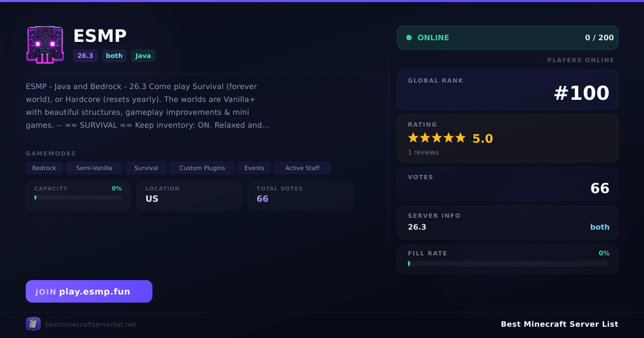
Task: Click the 5.0 rating score
Action: pyautogui.click(x=482, y=138)
